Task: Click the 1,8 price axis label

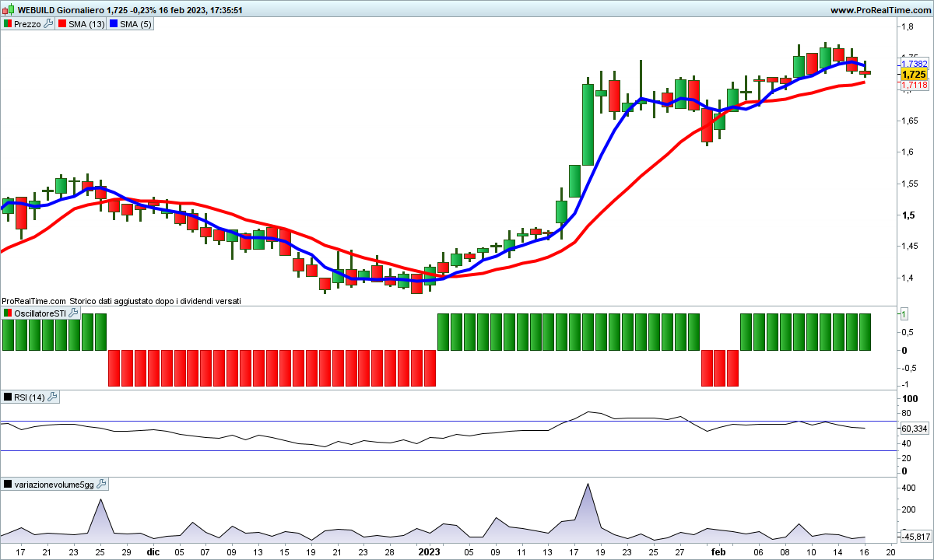Action: pyautogui.click(x=908, y=26)
